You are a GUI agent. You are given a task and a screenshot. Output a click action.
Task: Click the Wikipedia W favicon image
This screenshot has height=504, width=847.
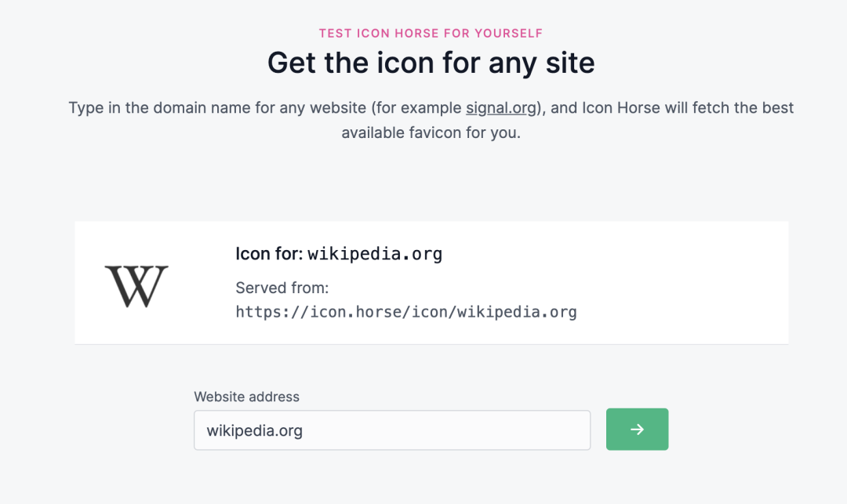136,287
